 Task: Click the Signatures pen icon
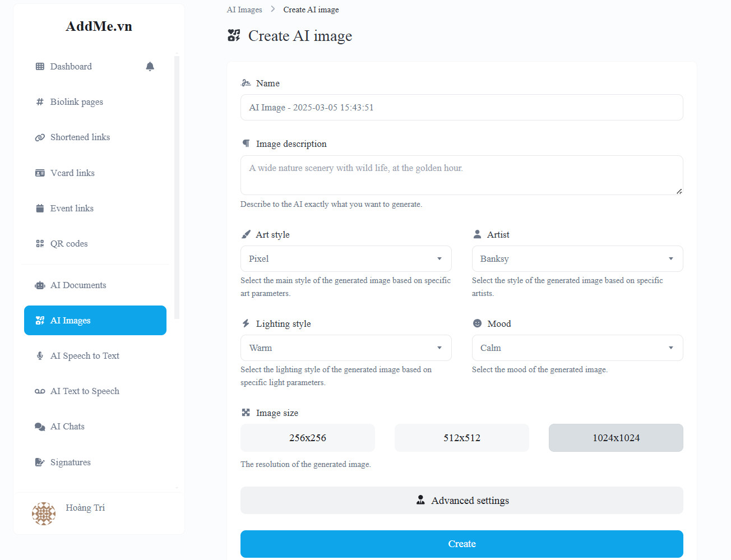(40, 462)
